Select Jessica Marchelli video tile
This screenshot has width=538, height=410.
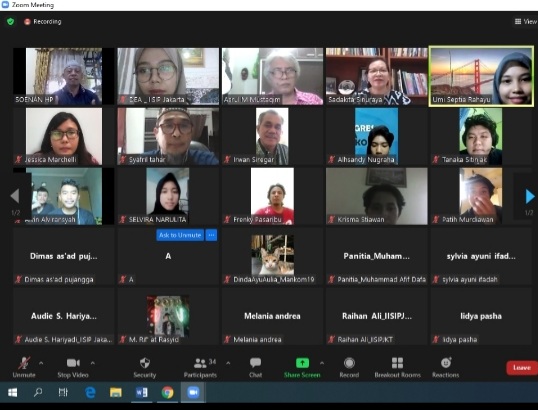pyautogui.click(x=64, y=136)
